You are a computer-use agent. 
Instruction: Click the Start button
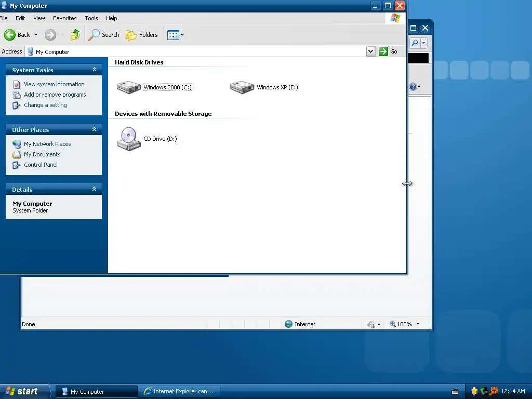(x=24, y=391)
